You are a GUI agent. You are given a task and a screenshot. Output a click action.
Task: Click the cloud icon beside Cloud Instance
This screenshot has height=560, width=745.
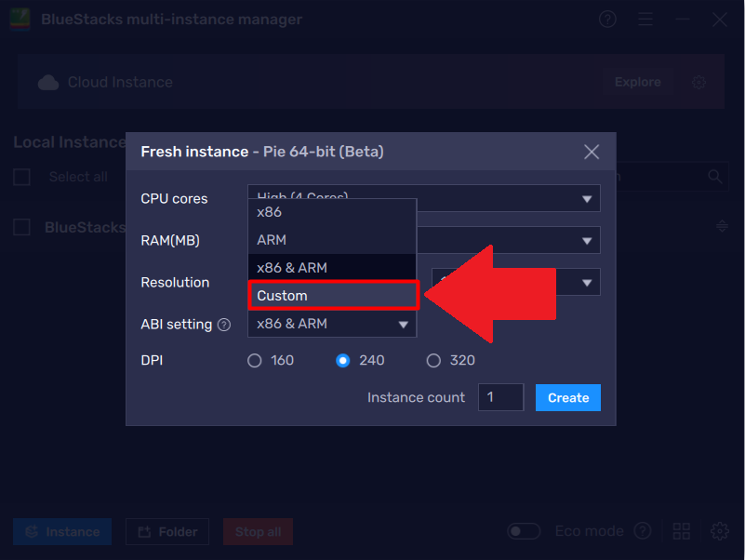[48, 82]
